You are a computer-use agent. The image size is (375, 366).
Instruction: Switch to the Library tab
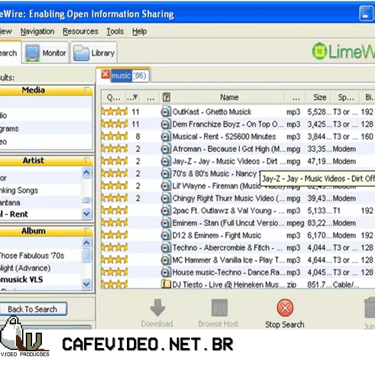[94, 53]
